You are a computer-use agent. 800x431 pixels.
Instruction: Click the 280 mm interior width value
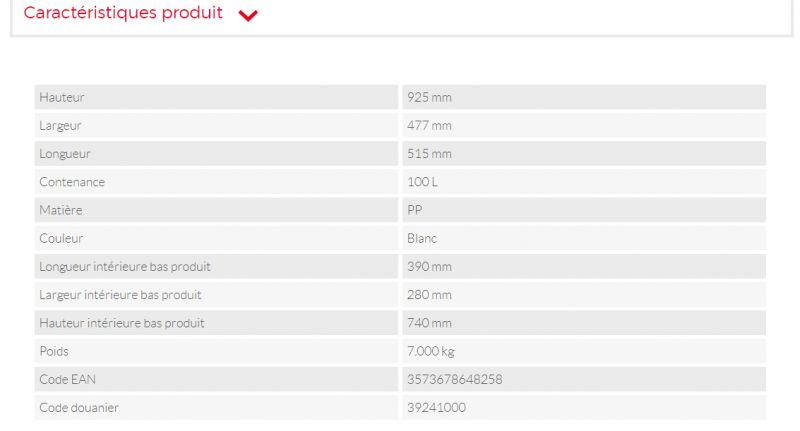(x=429, y=295)
